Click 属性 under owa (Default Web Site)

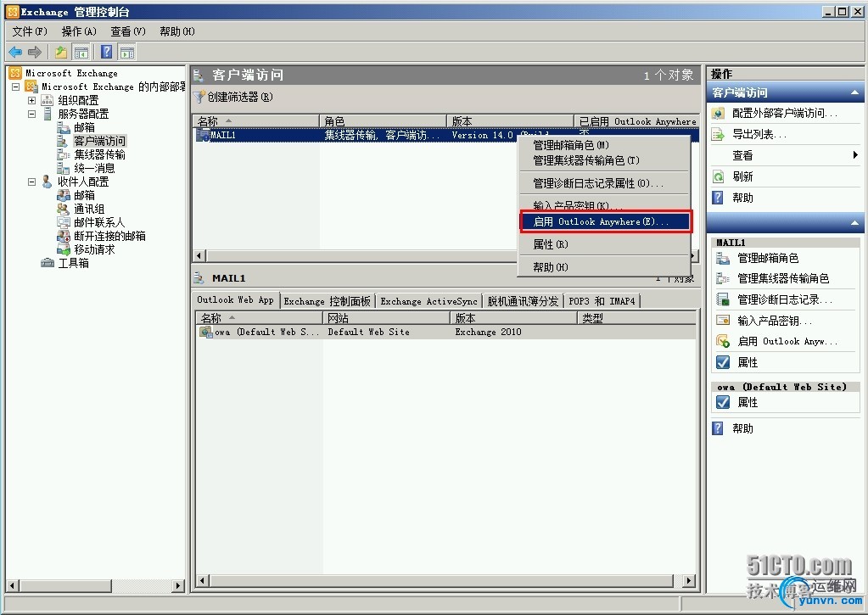tap(748, 402)
